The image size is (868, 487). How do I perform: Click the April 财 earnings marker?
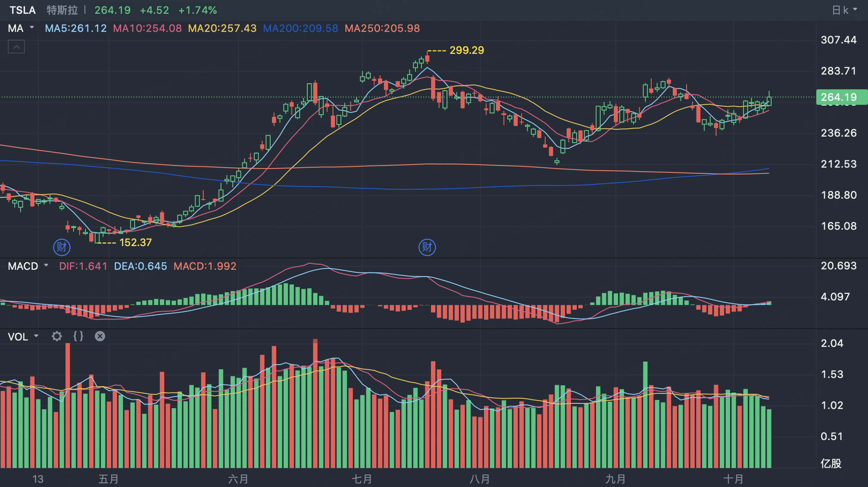coord(62,247)
